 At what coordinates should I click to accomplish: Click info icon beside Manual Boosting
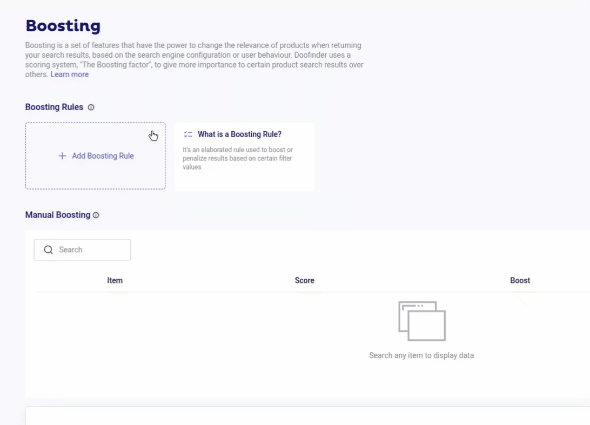point(96,215)
